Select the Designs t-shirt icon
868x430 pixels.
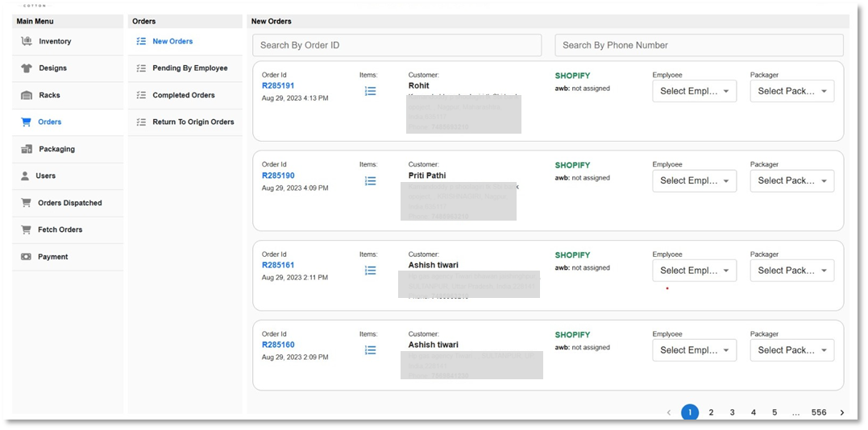coord(27,68)
